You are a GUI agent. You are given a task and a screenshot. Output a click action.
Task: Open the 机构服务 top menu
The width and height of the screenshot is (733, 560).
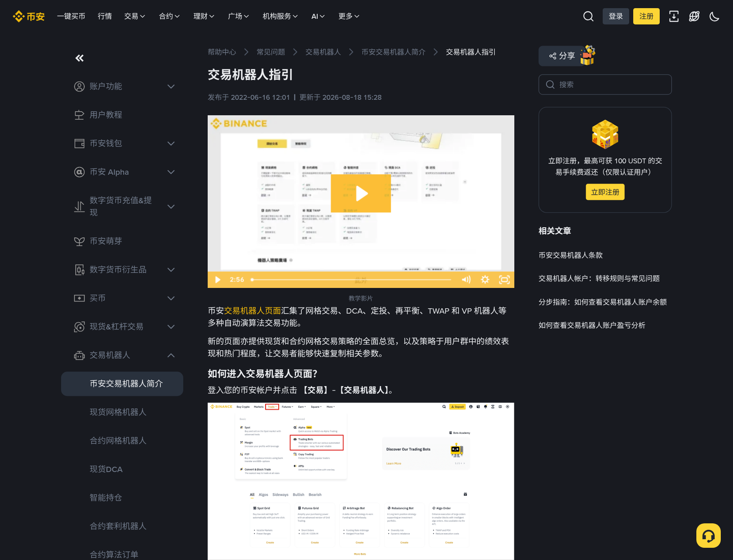point(280,16)
